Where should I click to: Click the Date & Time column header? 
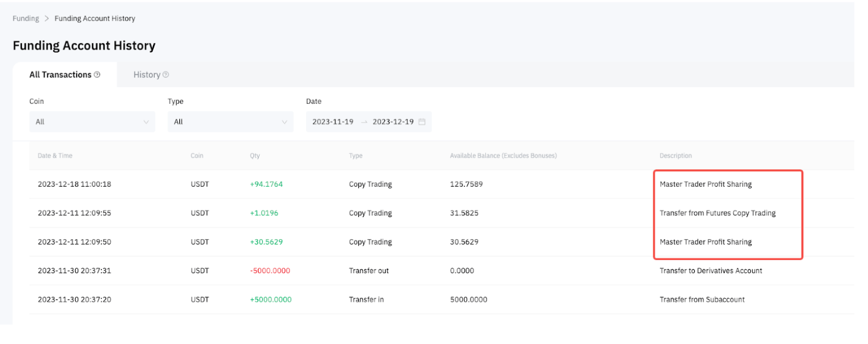55,156
